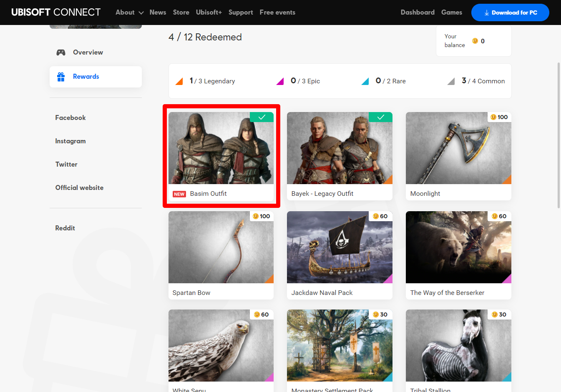Open the Spartan Bow reward thumbnail
This screenshot has height=392, width=561.
pos(221,247)
